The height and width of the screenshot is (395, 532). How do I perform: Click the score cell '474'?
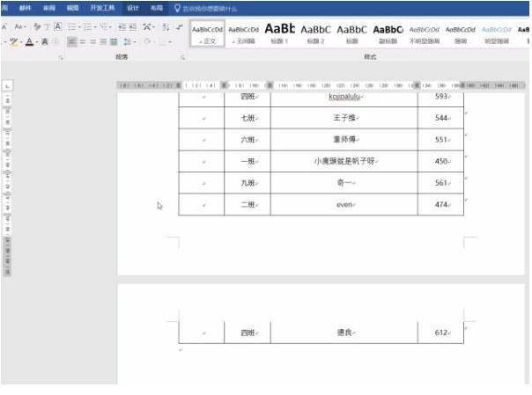point(440,205)
